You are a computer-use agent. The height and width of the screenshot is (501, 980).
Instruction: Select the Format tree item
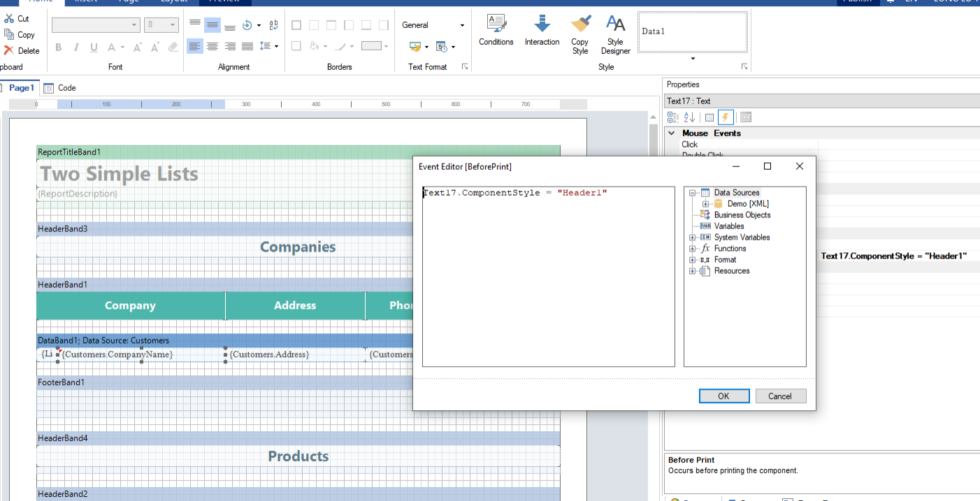click(725, 259)
